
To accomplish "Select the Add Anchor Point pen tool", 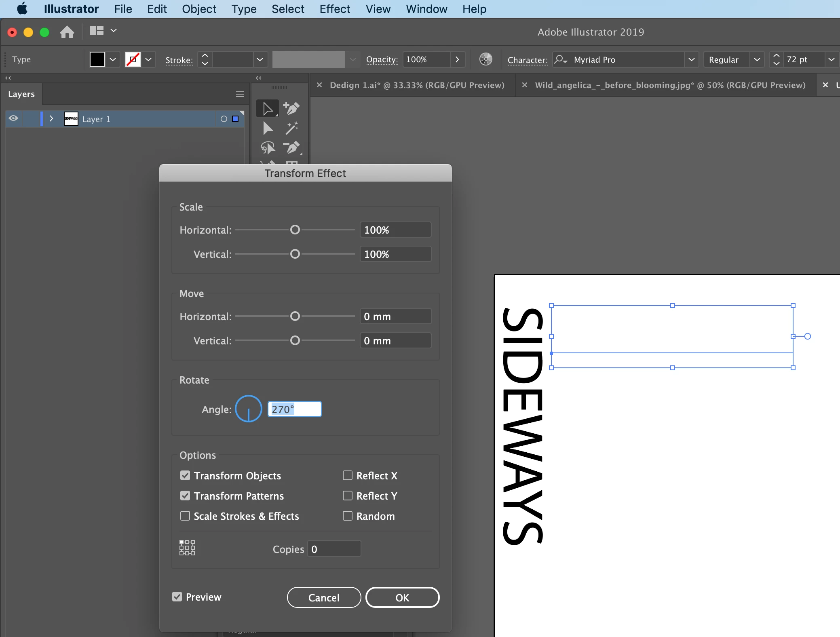I will pos(291,108).
